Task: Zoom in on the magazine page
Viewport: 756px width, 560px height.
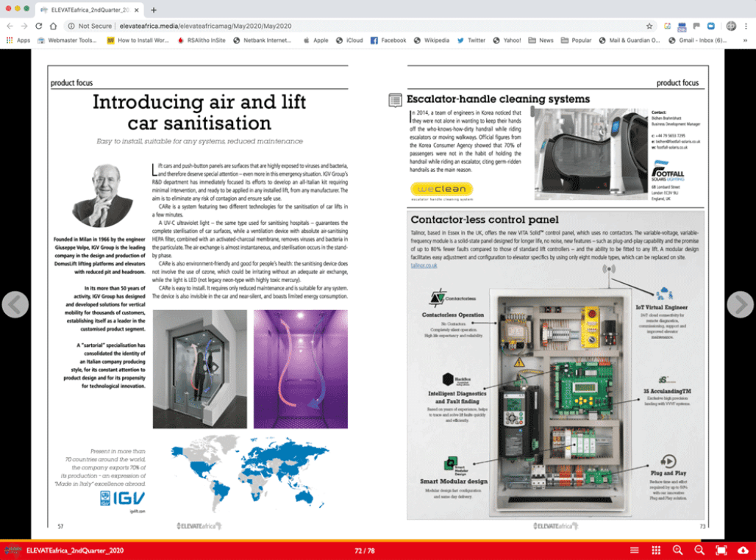Action: click(x=678, y=550)
